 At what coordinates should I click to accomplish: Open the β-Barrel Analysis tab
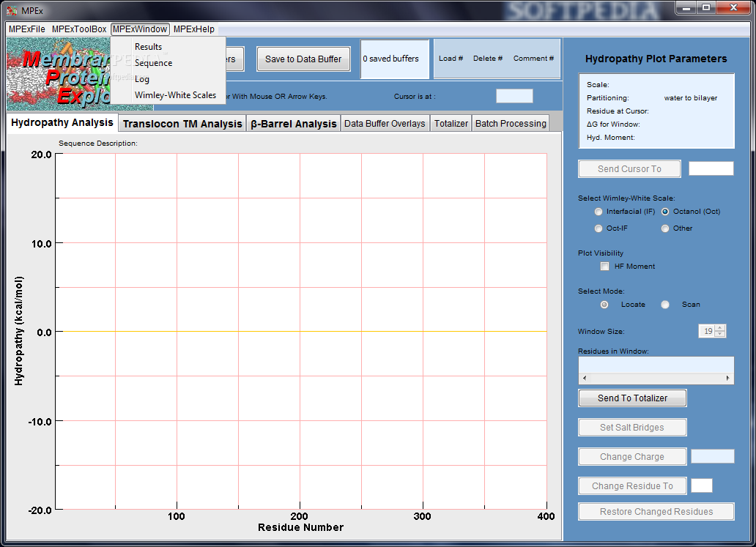click(293, 124)
